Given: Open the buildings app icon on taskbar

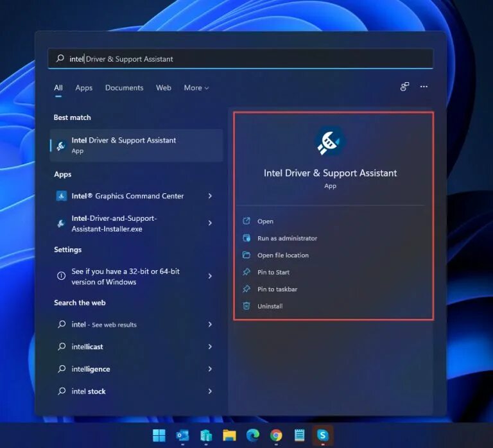Looking at the screenshot, I should pyautogui.click(x=206, y=435).
